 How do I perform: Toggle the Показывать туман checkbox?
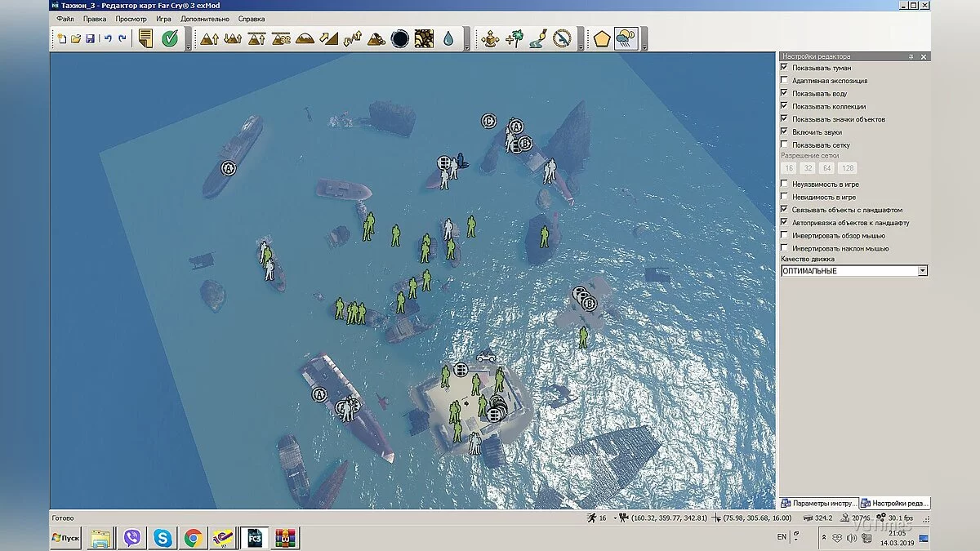[785, 68]
